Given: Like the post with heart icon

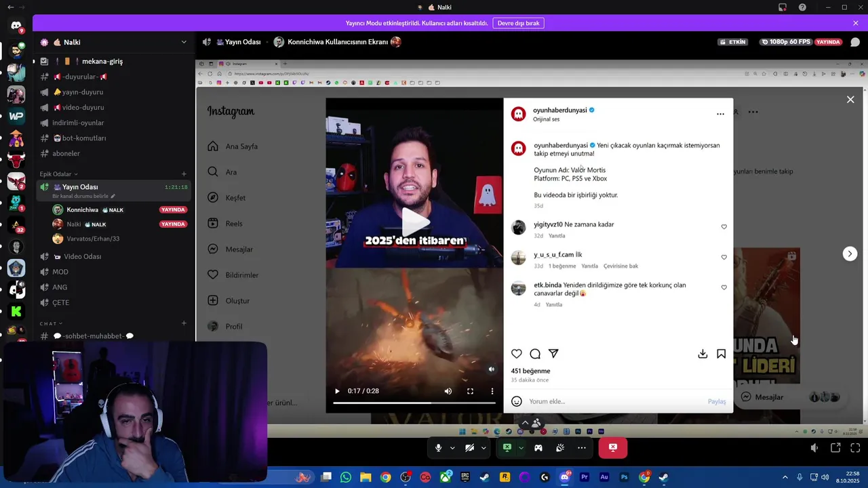Looking at the screenshot, I should [517, 354].
